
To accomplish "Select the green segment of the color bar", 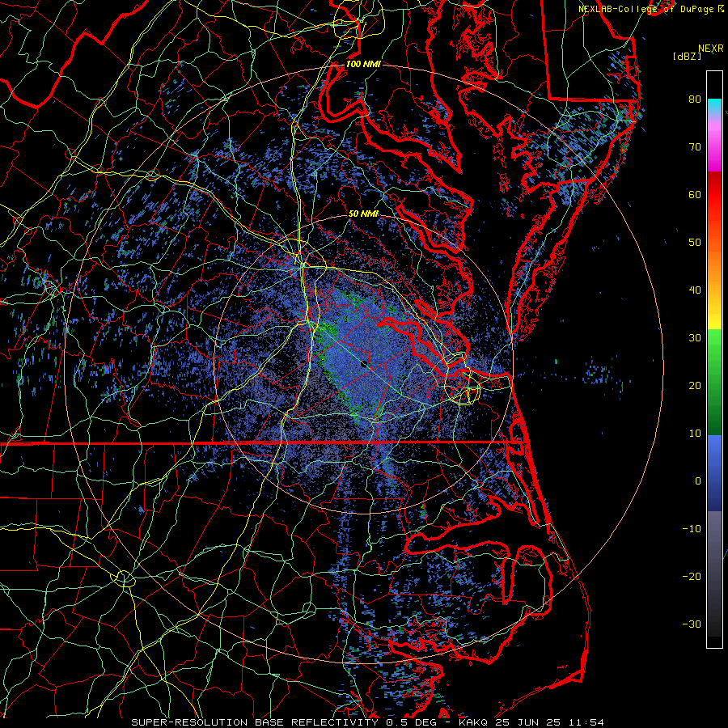I will pyautogui.click(x=714, y=382).
